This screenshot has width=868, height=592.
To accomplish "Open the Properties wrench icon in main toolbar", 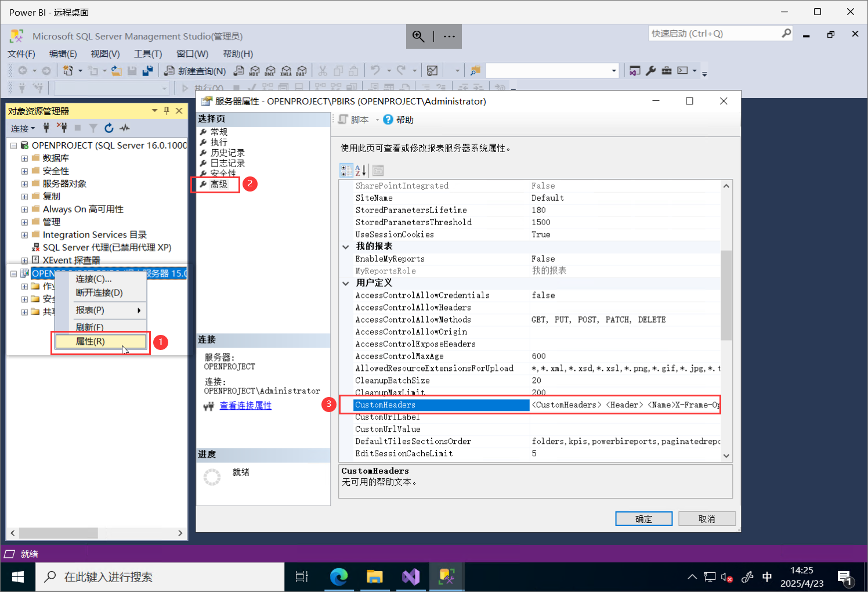I will (651, 71).
